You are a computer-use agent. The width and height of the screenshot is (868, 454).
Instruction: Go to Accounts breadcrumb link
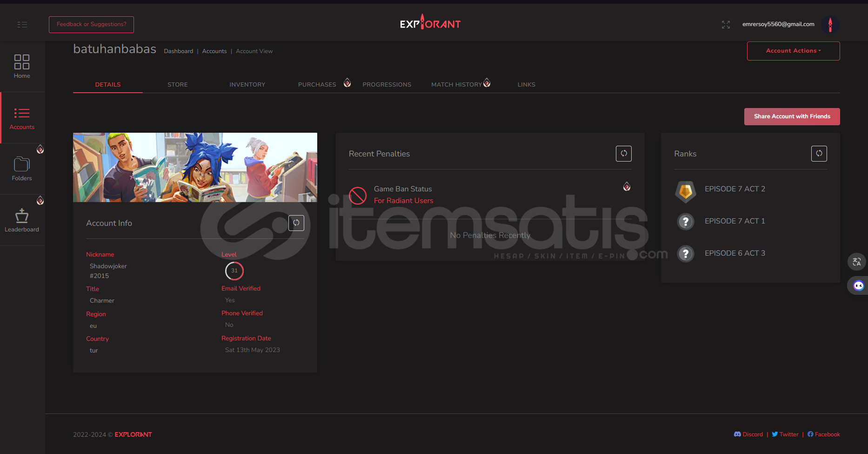(214, 51)
